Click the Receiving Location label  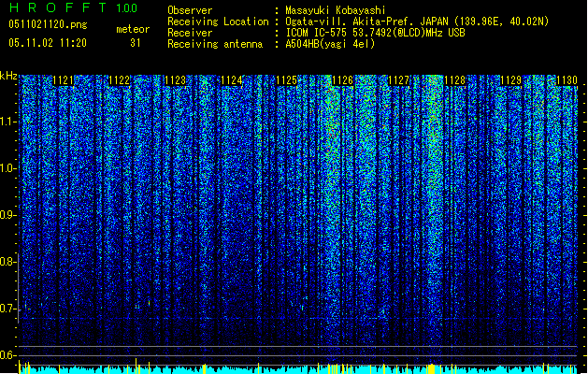point(218,22)
